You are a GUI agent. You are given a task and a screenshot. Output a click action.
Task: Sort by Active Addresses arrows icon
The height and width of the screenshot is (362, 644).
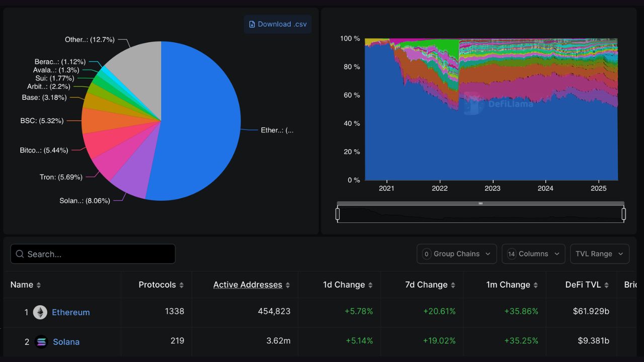pyautogui.click(x=288, y=285)
